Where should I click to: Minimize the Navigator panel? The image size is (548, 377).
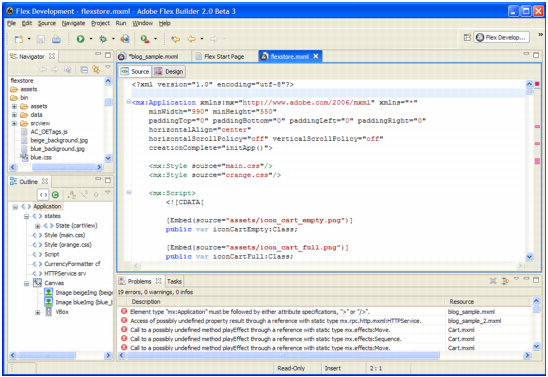pyautogui.click(x=98, y=54)
